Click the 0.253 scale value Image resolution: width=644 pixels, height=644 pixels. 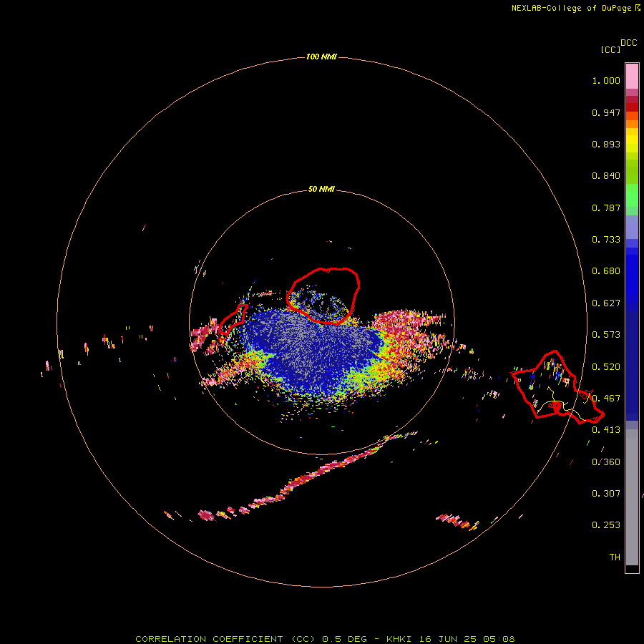tap(606, 525)
